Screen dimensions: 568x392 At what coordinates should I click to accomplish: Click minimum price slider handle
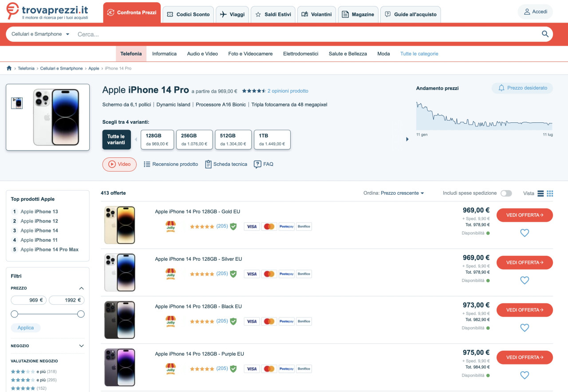point(15,314)
